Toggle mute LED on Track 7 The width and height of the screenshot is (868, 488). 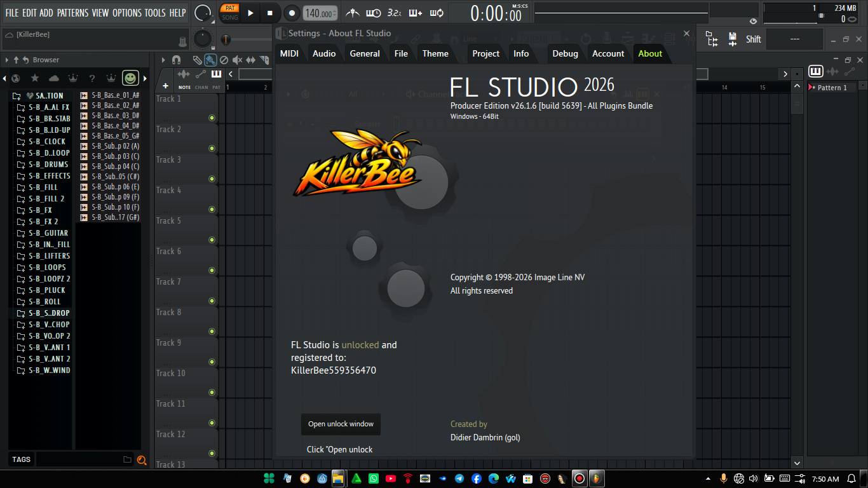(212, 301)
